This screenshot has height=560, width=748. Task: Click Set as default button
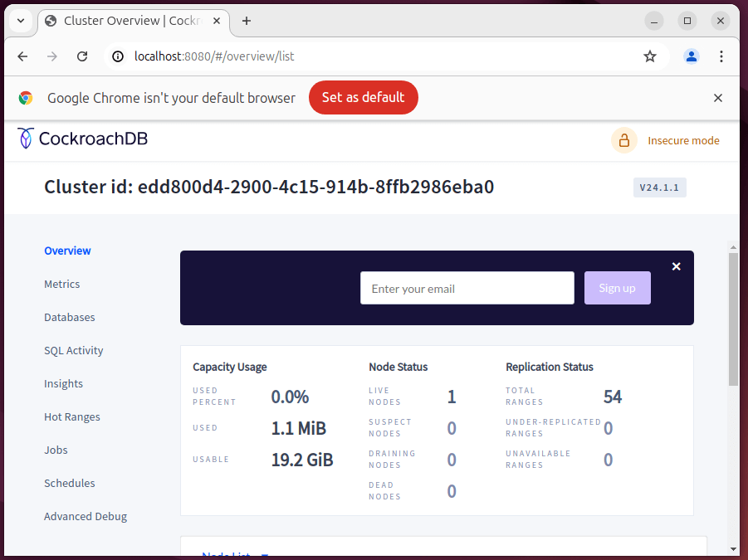coord(364,98)
